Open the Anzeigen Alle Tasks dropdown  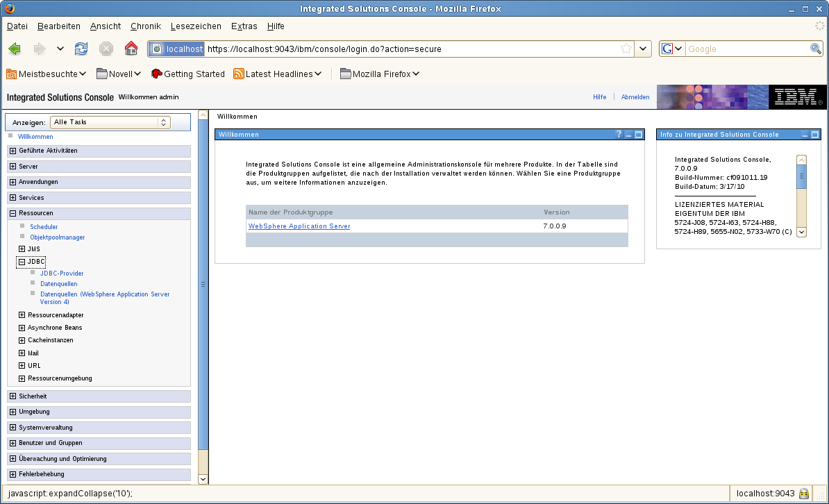point(110,122)
